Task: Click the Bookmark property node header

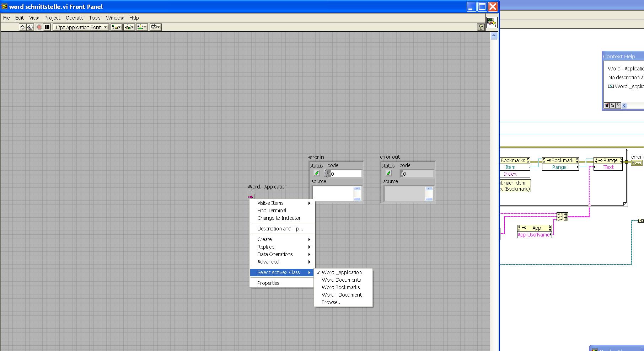Action: (x=560, y=160)
